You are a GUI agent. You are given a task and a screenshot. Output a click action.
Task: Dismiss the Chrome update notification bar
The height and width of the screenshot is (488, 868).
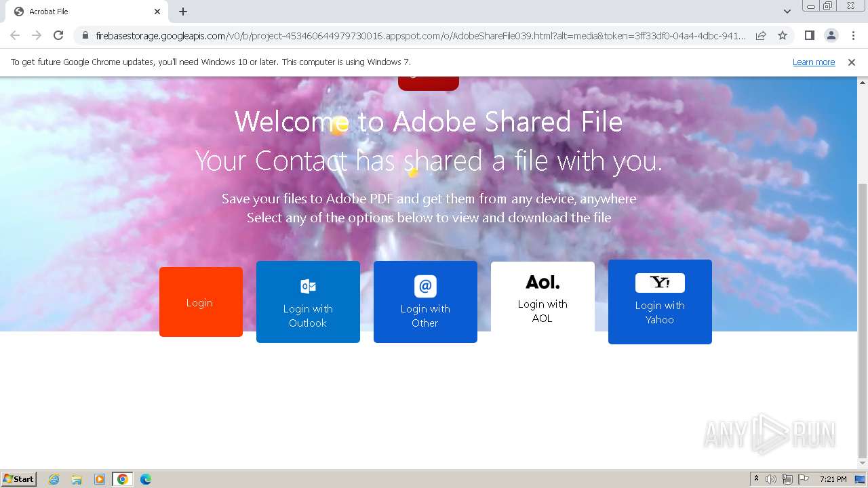click(x=852, y=62)
